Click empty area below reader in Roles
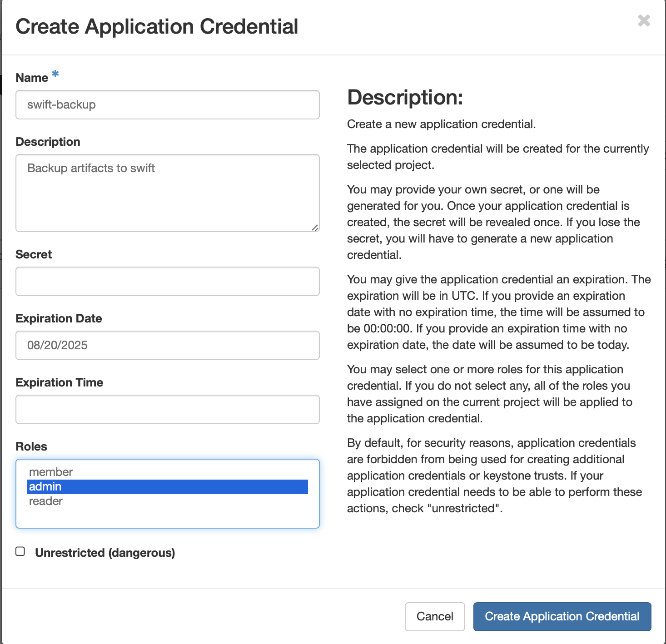The height and width of the screenshot is (644, 666). coord(167,518)
